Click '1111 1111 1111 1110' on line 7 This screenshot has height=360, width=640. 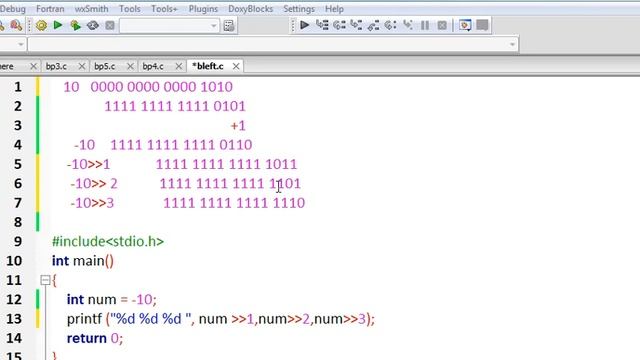(x=234, y=203)
